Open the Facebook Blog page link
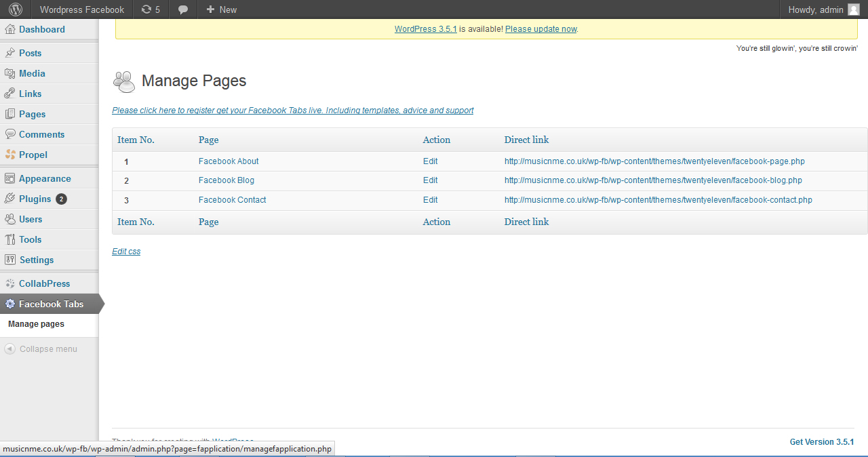Screen dimensions: 868x457 226,180
